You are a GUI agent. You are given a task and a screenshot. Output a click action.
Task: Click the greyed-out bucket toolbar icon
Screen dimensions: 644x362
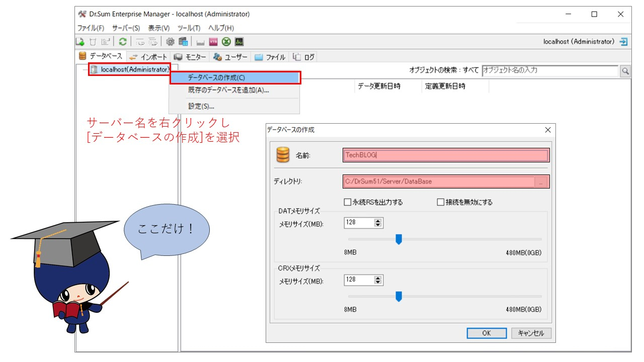click(93, 42)
